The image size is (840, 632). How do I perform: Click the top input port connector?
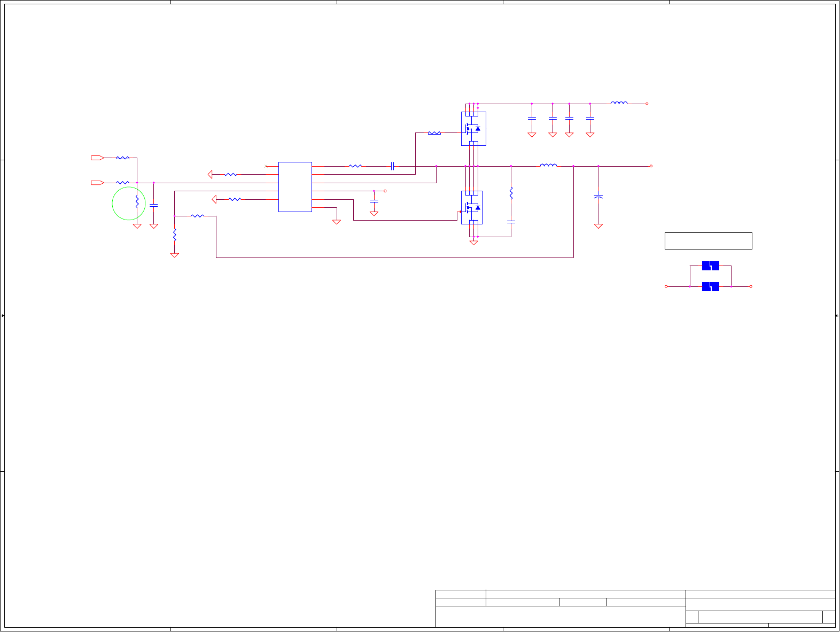[97, 158]
